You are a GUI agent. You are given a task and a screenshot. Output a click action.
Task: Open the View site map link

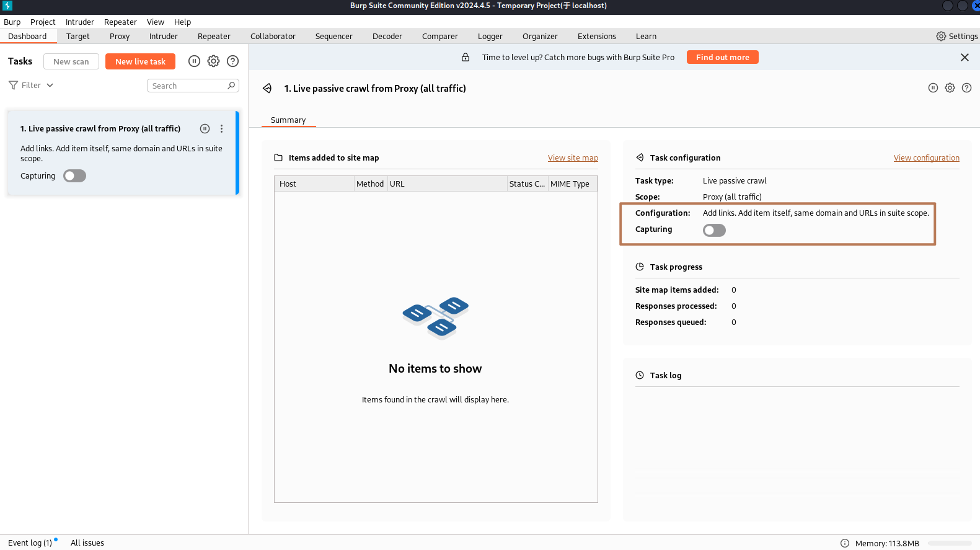point(573,158)
